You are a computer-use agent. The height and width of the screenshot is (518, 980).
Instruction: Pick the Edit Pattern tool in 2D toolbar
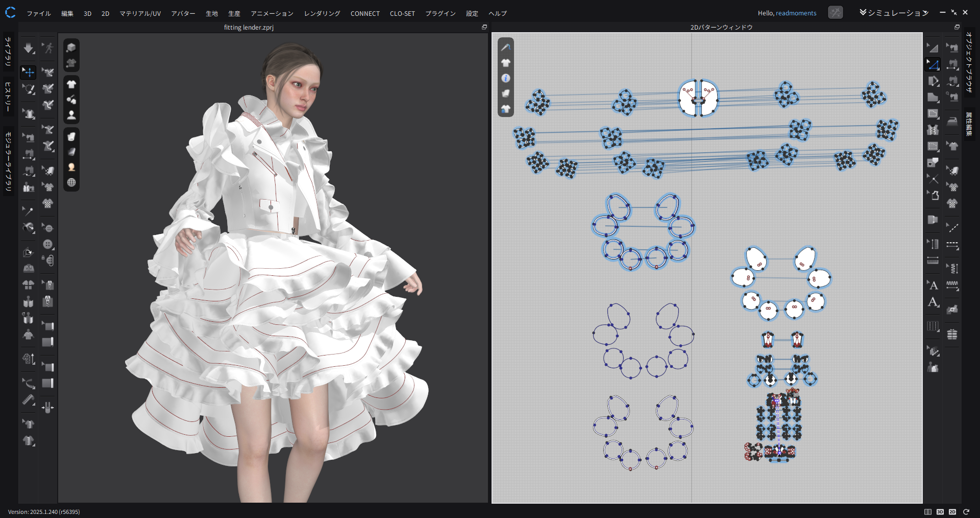tap(933, 65)
